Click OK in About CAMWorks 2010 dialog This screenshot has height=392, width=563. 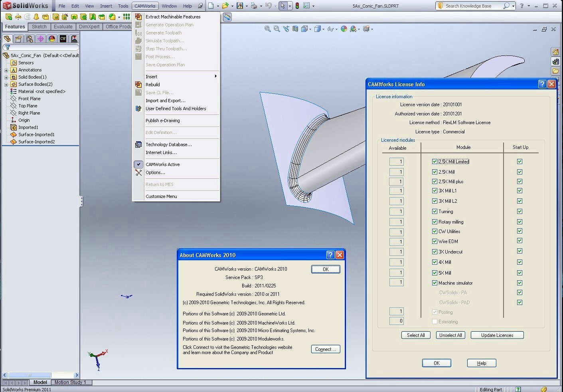[326, 269]
